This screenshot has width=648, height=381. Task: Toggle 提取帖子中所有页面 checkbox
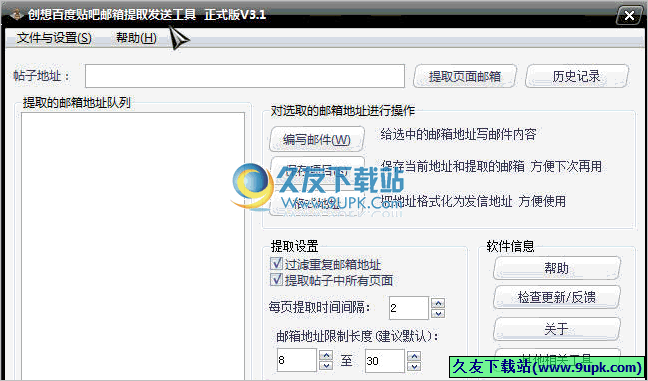[x=276, y=280]
